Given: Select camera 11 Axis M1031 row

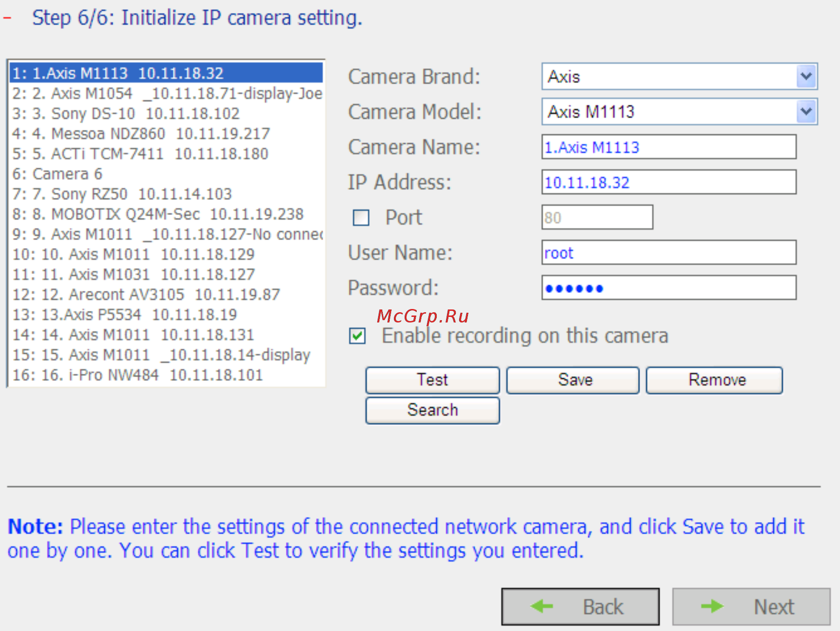Looking at the screenshot, I should (x=166, y=274).
